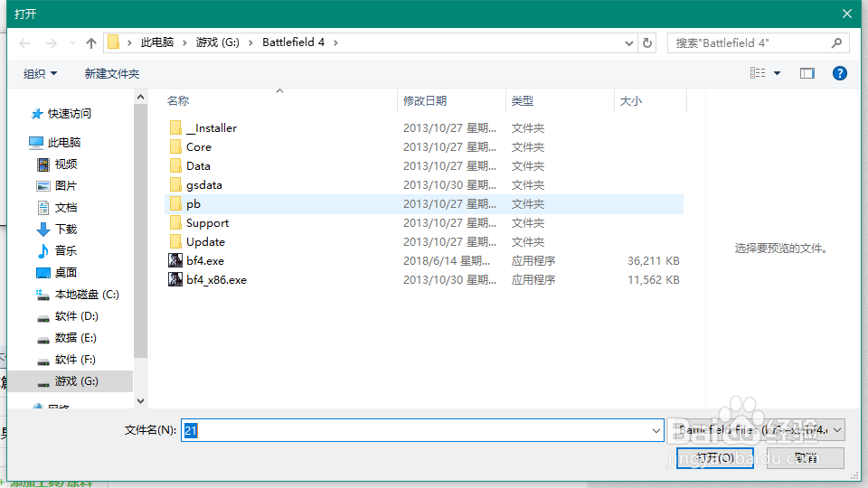
Task: Click the 取消 button
Action: (806, 458)
